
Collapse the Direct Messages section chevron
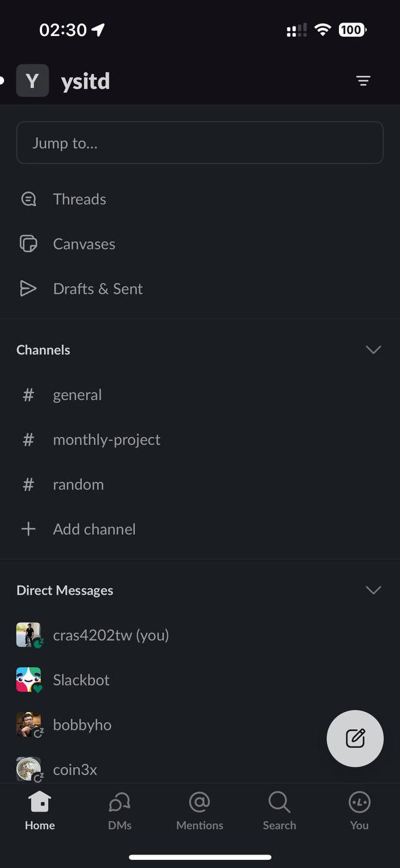(374, 590)
